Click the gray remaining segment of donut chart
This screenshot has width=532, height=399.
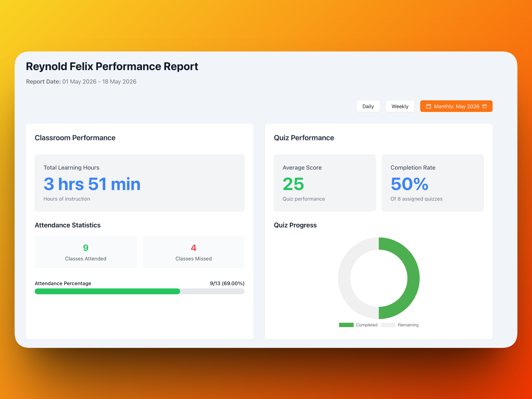coord(344,278)
